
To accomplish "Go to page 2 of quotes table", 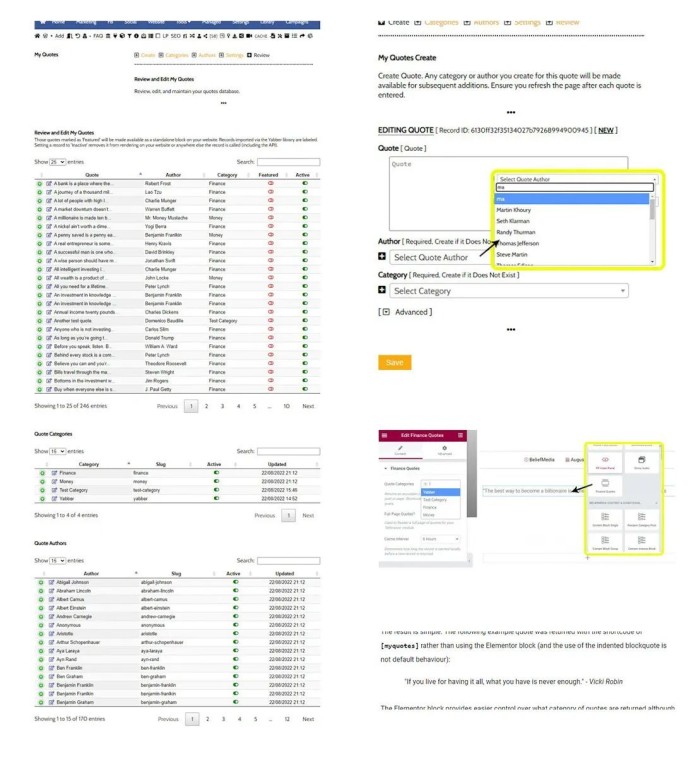I will [x=205, y=407].
